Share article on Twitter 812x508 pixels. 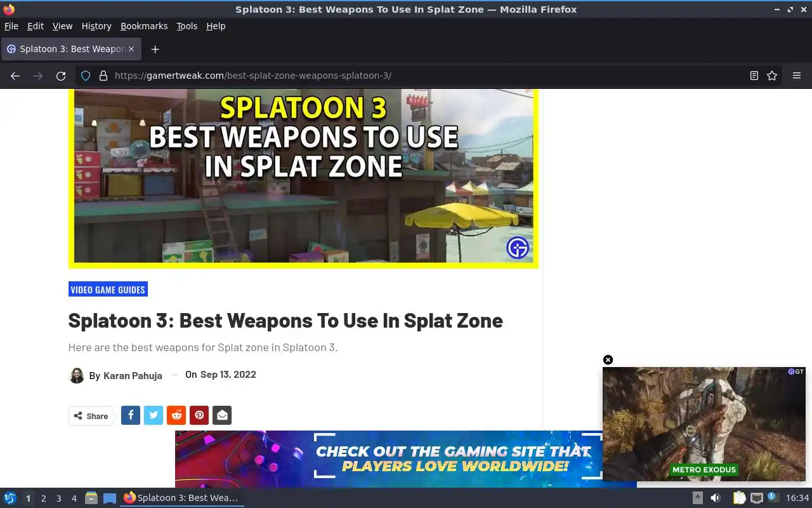[x=154, y=415]
